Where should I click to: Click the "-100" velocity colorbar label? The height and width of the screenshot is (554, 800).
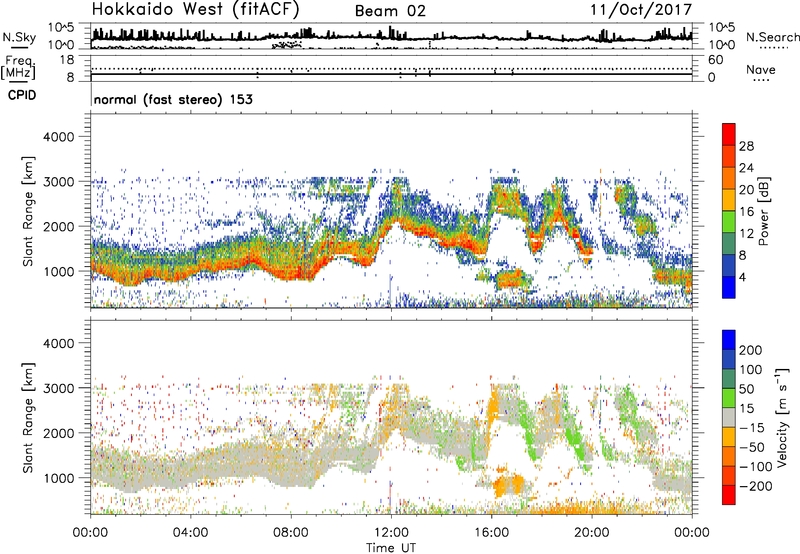pyautogui.click(x=756, y=467)
